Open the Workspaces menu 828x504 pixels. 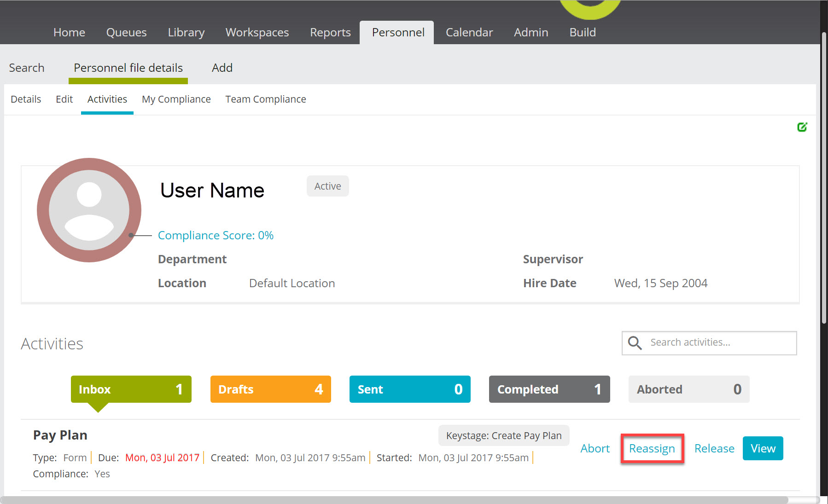click(257, 32)
